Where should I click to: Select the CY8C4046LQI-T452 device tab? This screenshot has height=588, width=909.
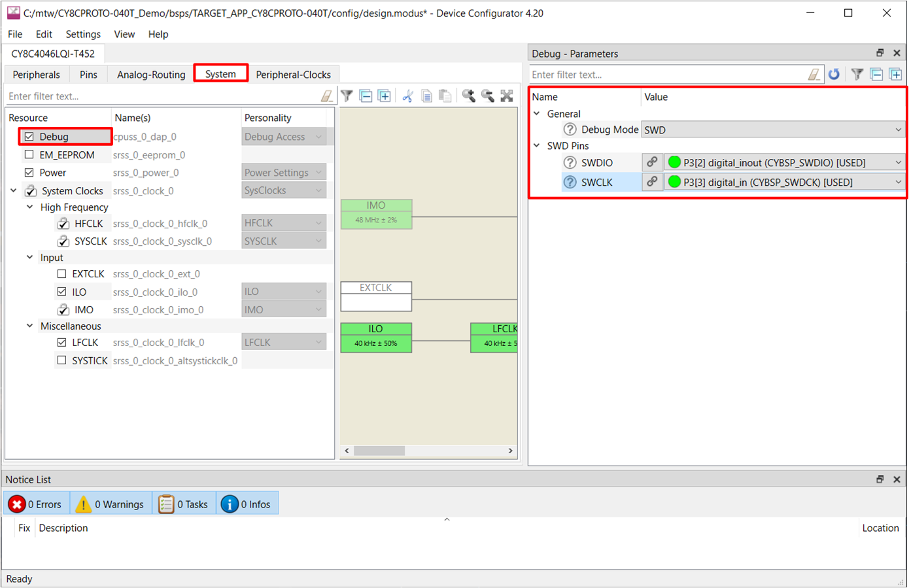[x=52, y=54]
